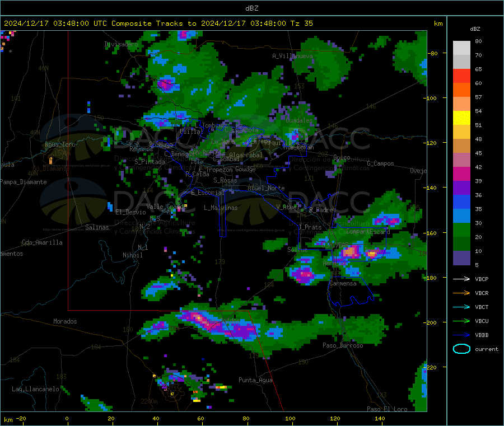
Task: Click the 'E_Escorial' map label
Action: [208, 193]
